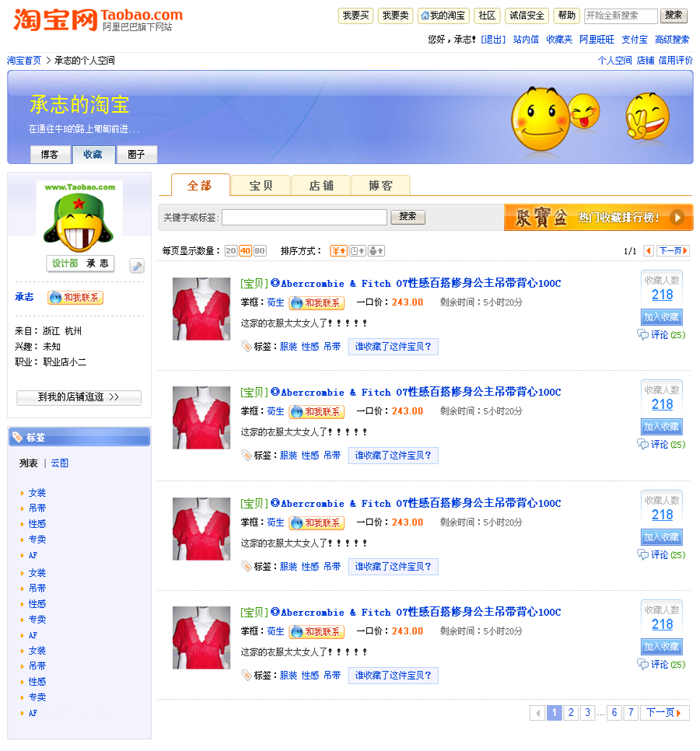700x751 pixels.
Task: Go to page 2
Action: (571, 713)
